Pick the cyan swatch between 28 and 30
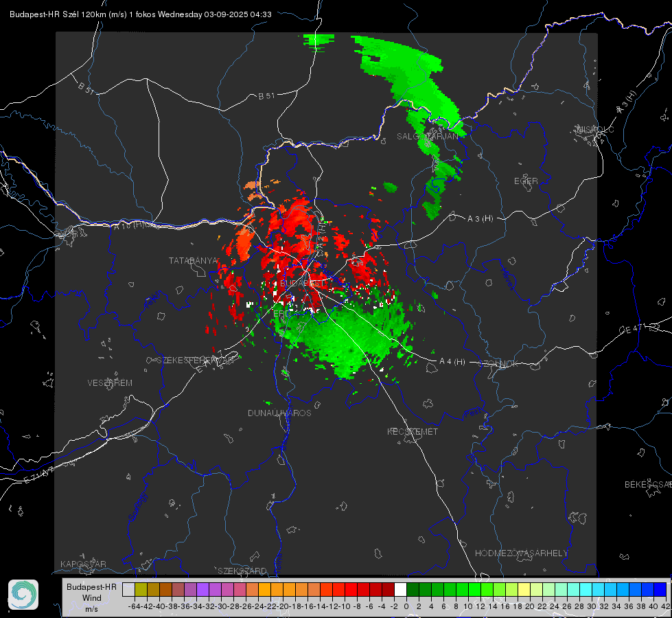The image size is (672, 618). pyautogui.click(x=586, y=589)
